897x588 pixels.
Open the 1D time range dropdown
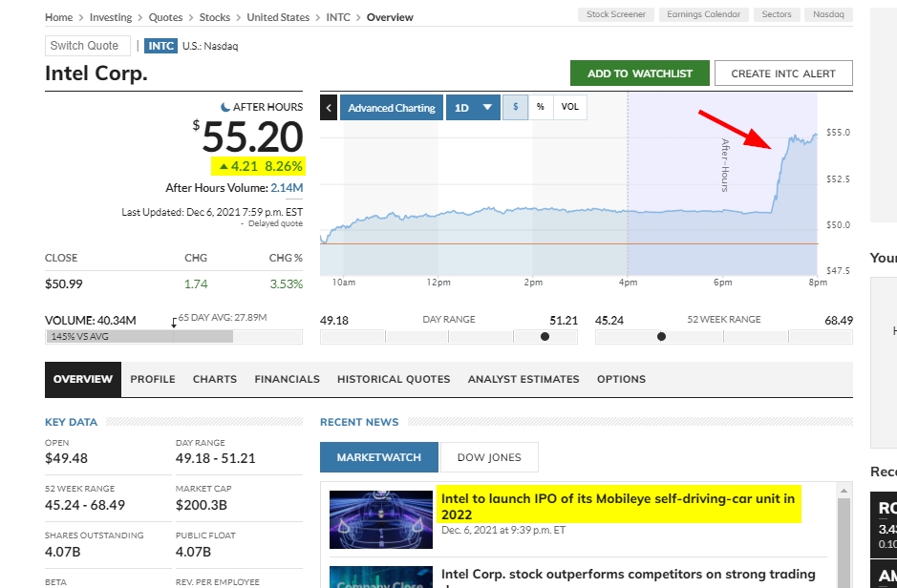click(x=473, y=108)
